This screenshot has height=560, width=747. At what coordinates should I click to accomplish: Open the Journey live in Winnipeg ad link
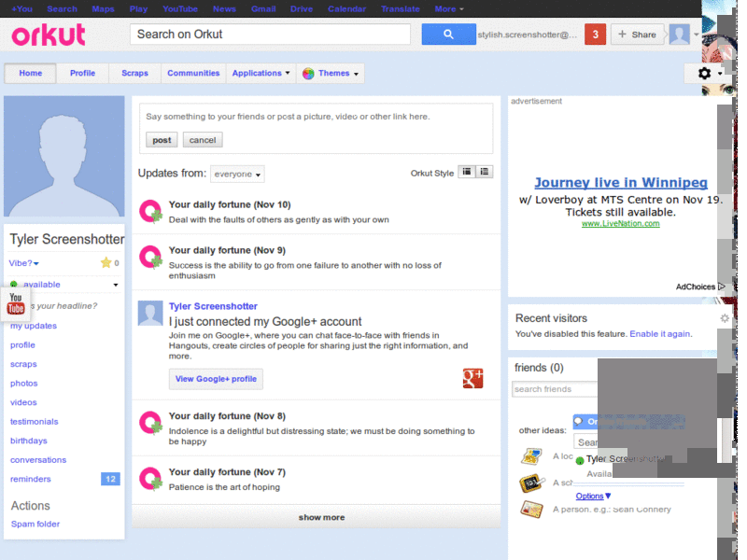(621, 182)
